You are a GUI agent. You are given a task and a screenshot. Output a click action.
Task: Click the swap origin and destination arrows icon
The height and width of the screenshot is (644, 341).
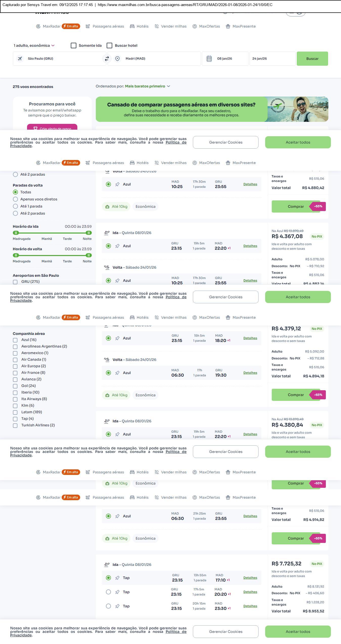click(107, 59)
